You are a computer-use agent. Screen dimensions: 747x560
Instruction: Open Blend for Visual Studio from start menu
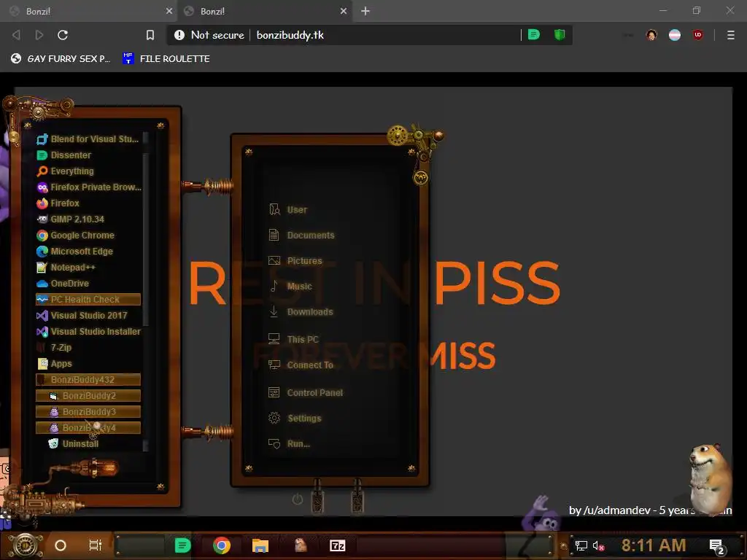(x=88, y=139)
